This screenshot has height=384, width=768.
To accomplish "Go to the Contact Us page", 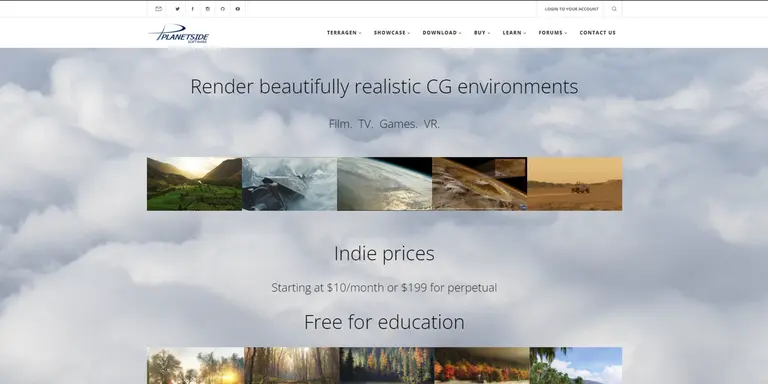I will click(x=598, y=33).
